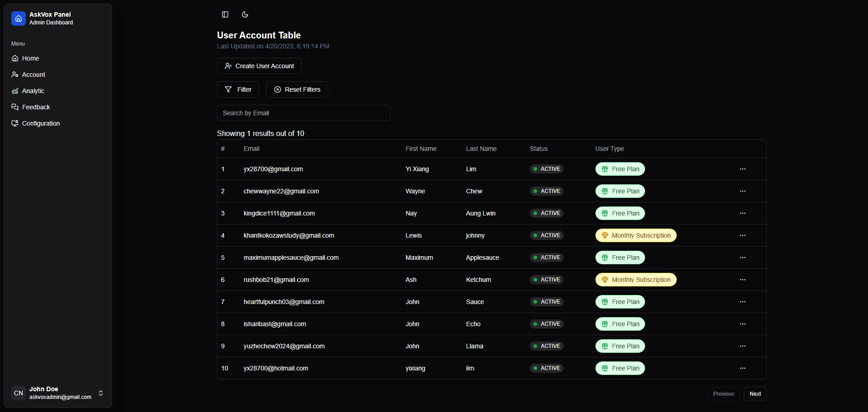Click the circled X reset icon
The image size is (868, 412).
[x=278, y=89]
